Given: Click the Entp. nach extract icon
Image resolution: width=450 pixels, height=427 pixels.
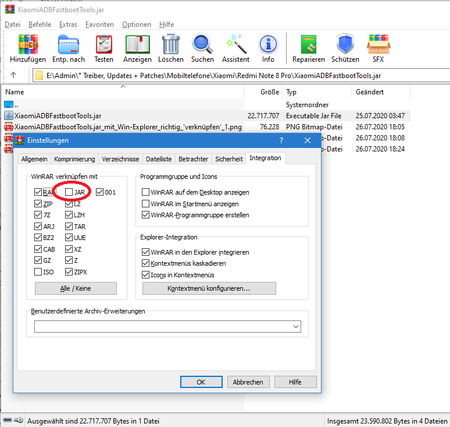Looking at the screenshot, I should point(68,48).
